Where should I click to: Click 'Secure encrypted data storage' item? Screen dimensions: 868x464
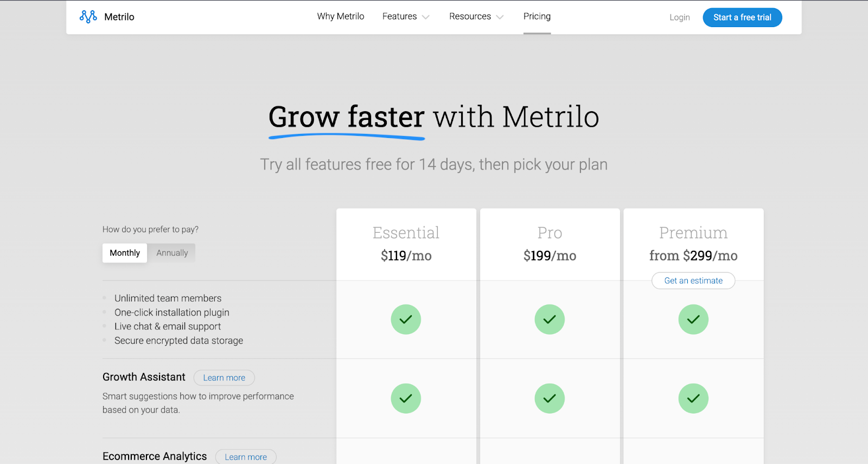tap(178, 340)
